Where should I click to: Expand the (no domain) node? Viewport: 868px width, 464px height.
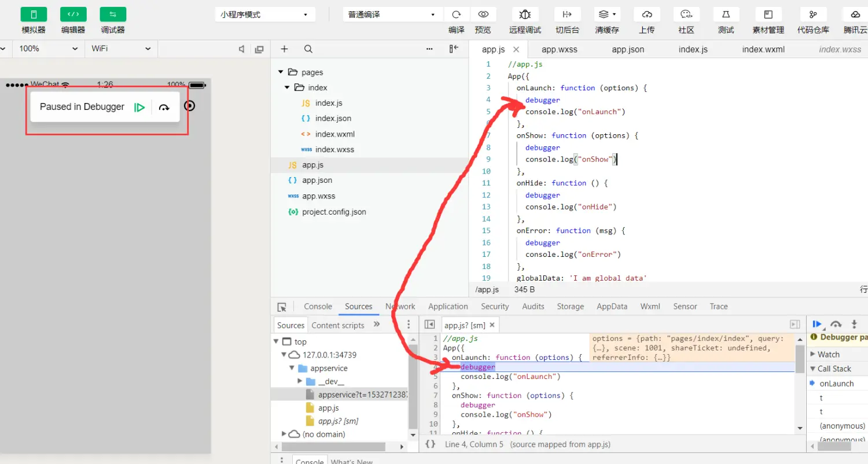(284, 434)
